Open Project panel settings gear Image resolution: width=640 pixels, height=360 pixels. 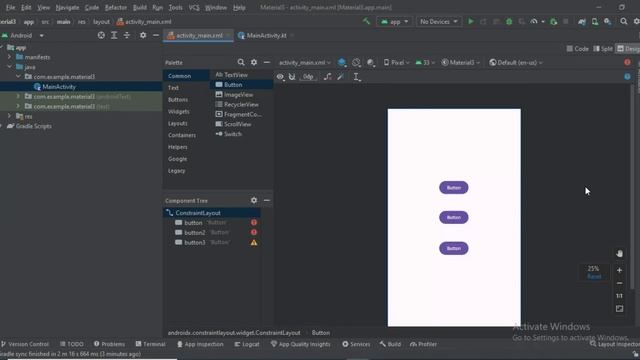(x=143, y=36)
